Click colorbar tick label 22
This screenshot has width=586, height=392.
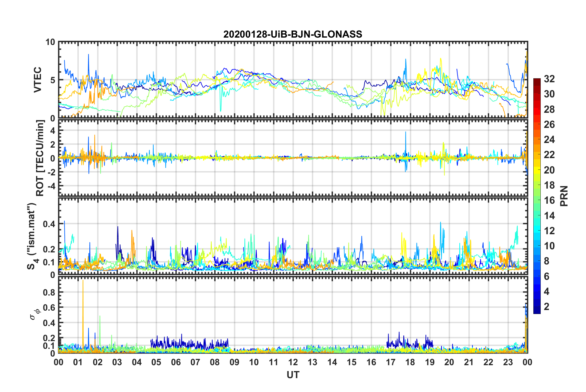point(549,155)
